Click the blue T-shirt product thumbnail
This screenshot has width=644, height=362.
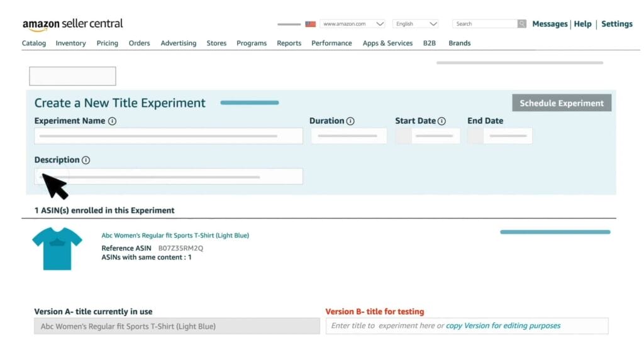pos(57,249)
